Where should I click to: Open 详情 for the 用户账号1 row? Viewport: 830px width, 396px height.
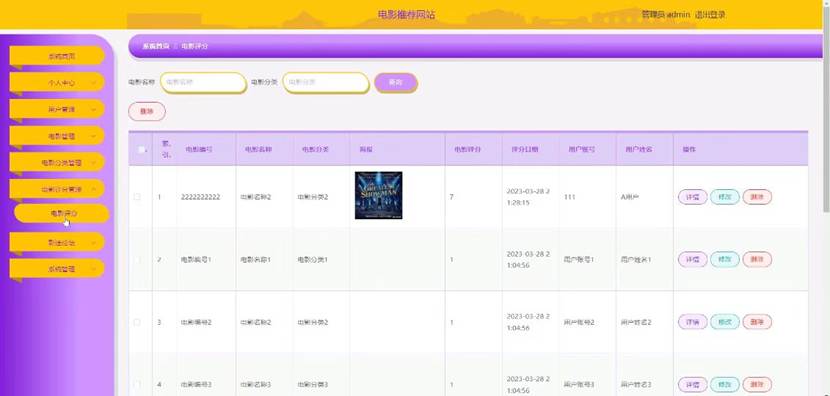point(692,259)
